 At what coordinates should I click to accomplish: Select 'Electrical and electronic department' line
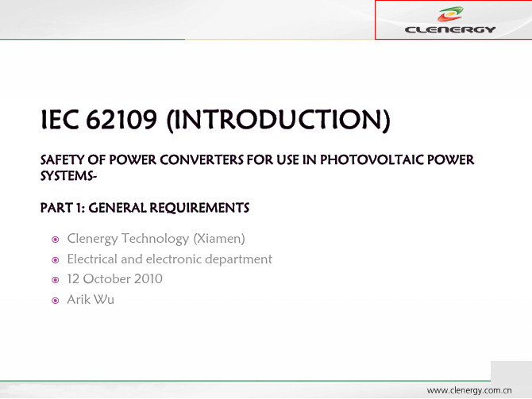pos(169,259)
